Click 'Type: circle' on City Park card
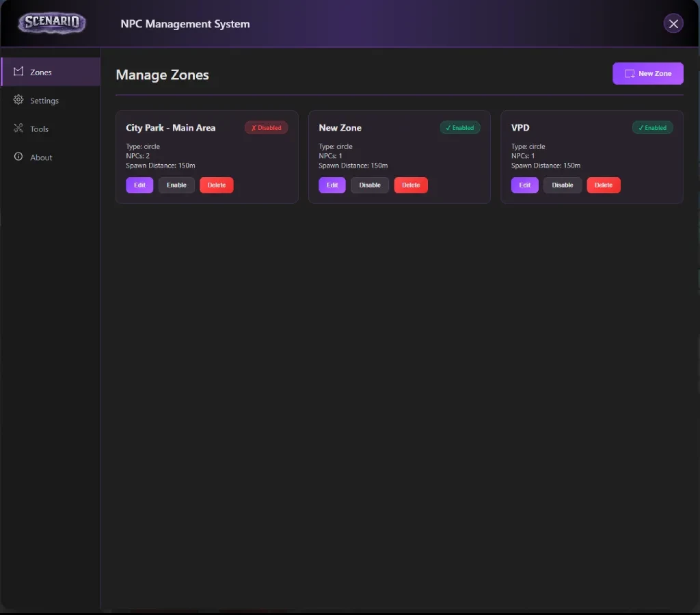The height and width of the screenshot is (615, 700). (x=142, y=146)
